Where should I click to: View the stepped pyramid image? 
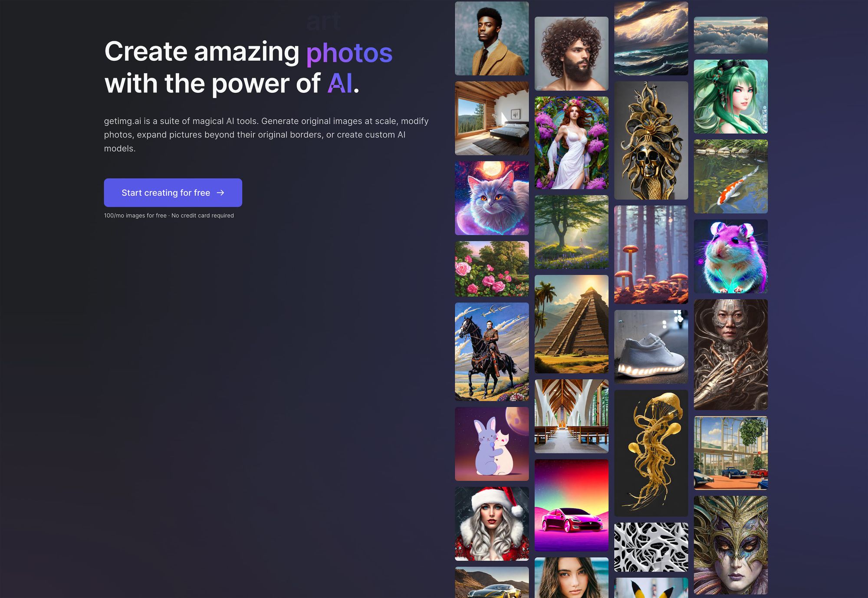tap(571, 324)
